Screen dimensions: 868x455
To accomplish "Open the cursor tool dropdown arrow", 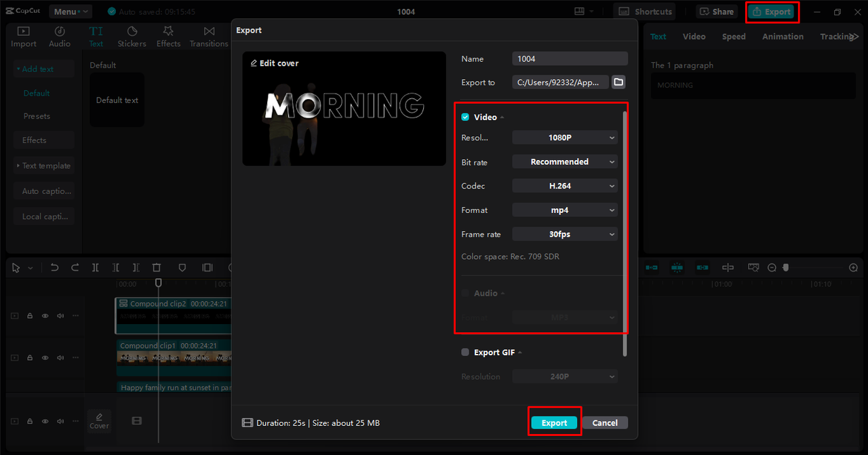I will pos(31,269).
